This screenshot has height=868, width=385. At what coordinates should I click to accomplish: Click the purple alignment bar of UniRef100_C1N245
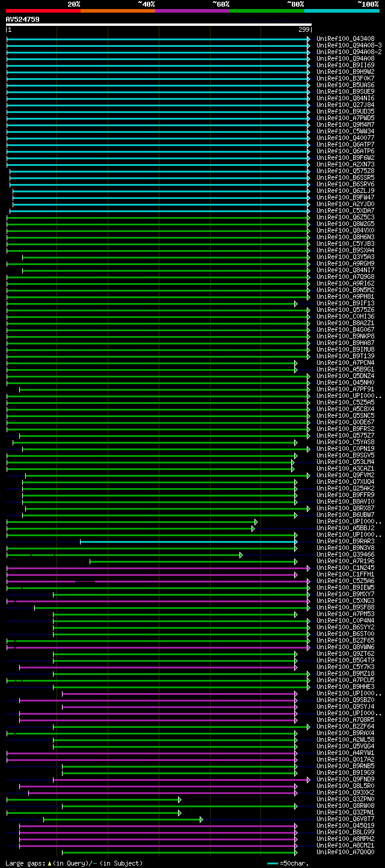(x=157, y=567)
